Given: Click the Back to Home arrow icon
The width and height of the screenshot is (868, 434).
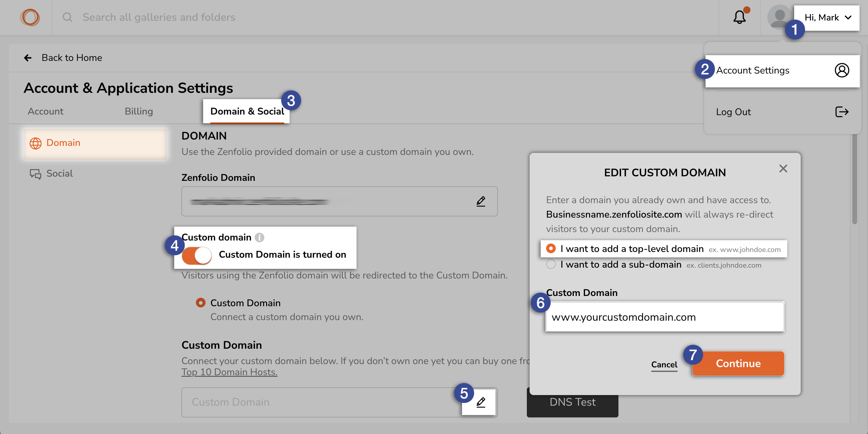Looking at the screenshot, I should coord(28,58).
